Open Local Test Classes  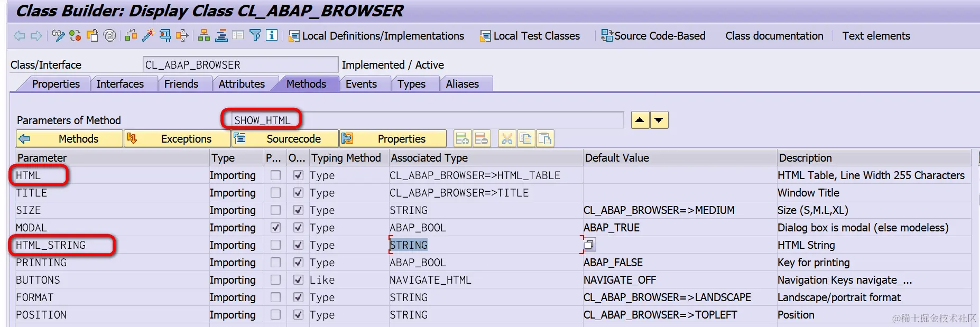pos(530,35)
